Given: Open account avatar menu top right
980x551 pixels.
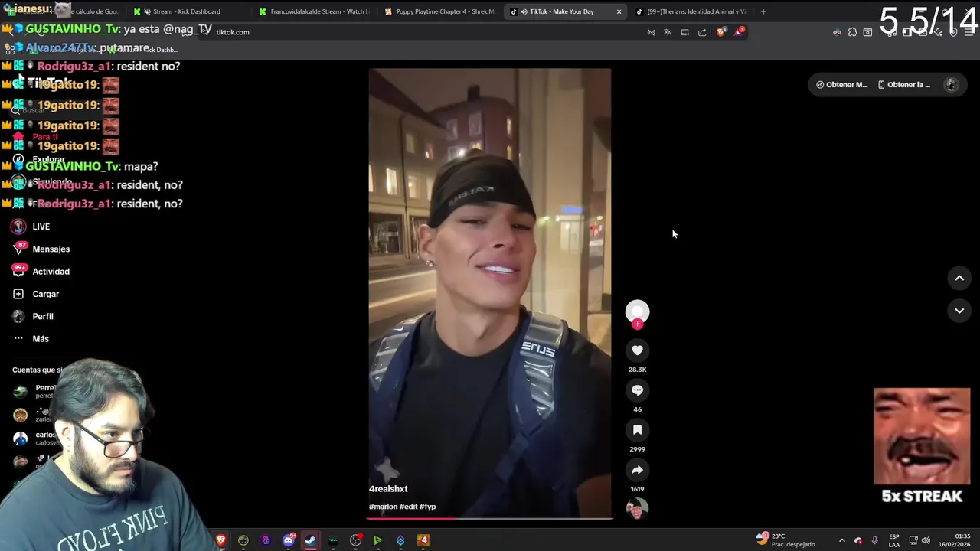Looking at the screenshot, I should (952, 85).
